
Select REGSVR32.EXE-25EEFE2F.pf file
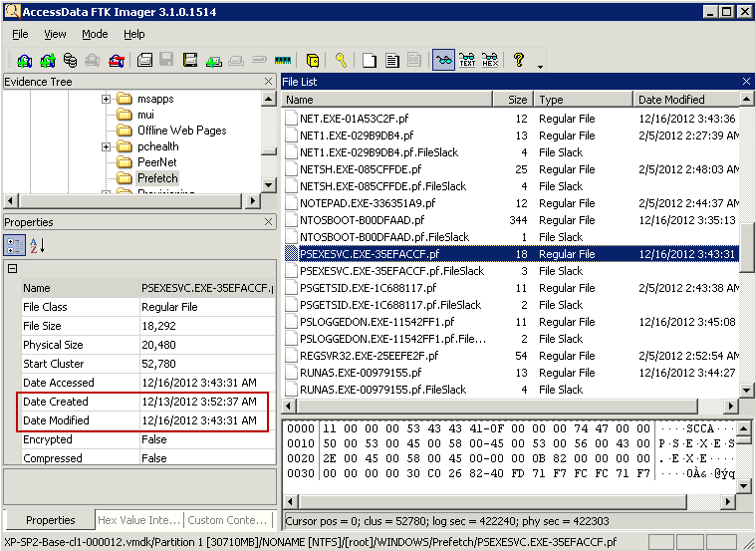tap(369, 356)
